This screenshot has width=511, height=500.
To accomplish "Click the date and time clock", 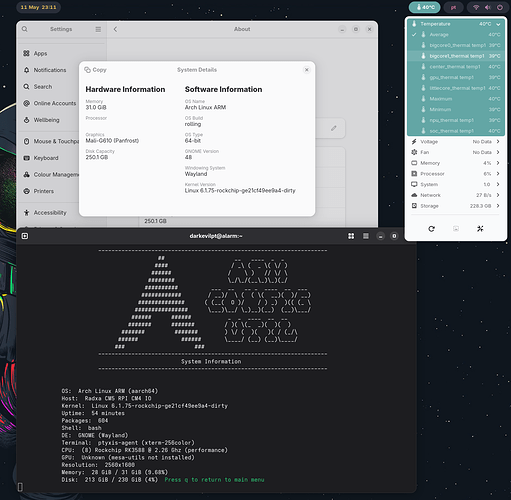I will pyautogui.click(x=38, y=7).
